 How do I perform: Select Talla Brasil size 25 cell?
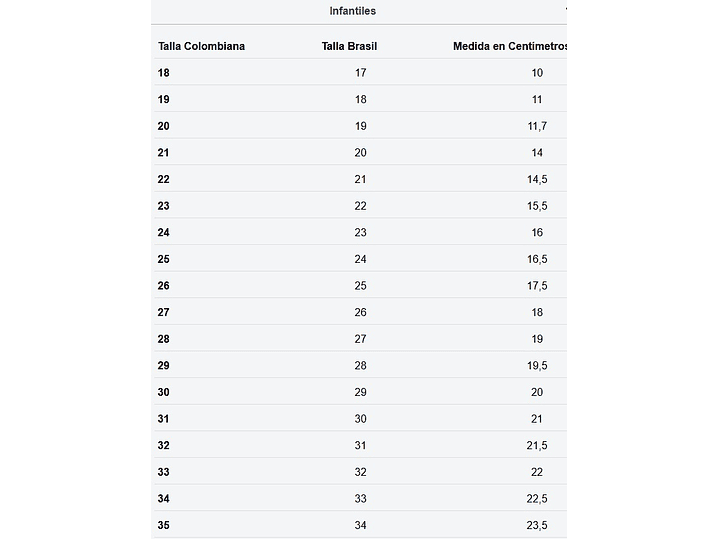[x=360, y=286]
